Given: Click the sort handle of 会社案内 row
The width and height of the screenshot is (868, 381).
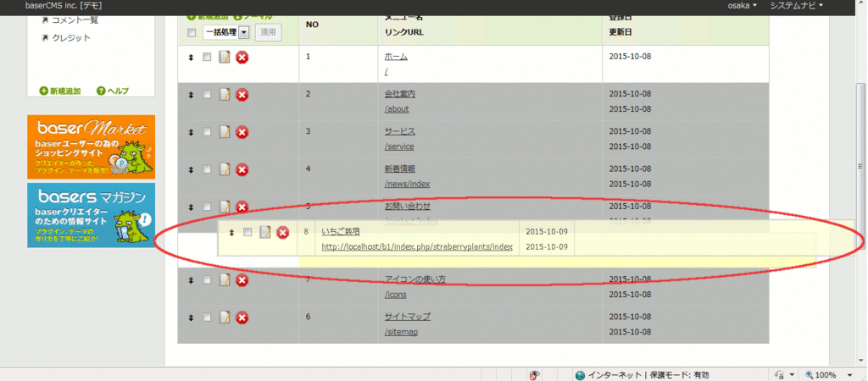Looking at the screenshot, I should click(x=191, y=95).
